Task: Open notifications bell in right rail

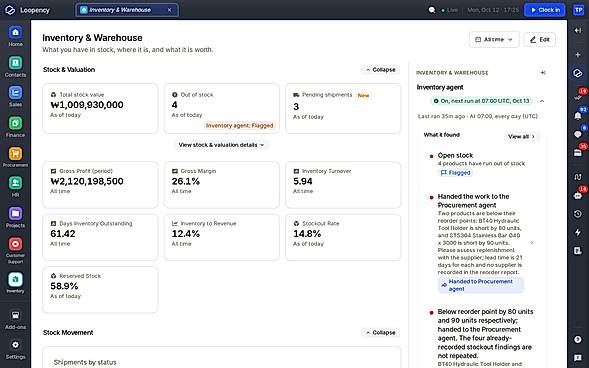Action: pyautogui.click(x=578, y=116)
